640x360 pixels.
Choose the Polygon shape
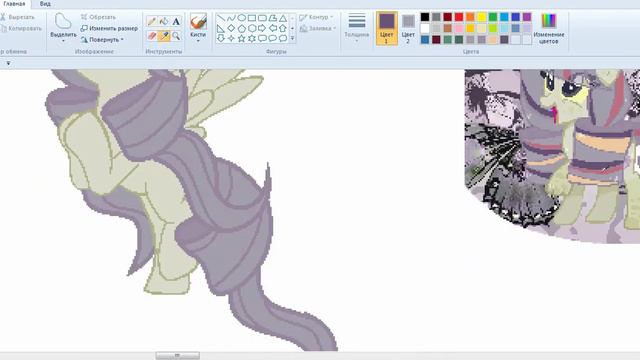(272, 18)
